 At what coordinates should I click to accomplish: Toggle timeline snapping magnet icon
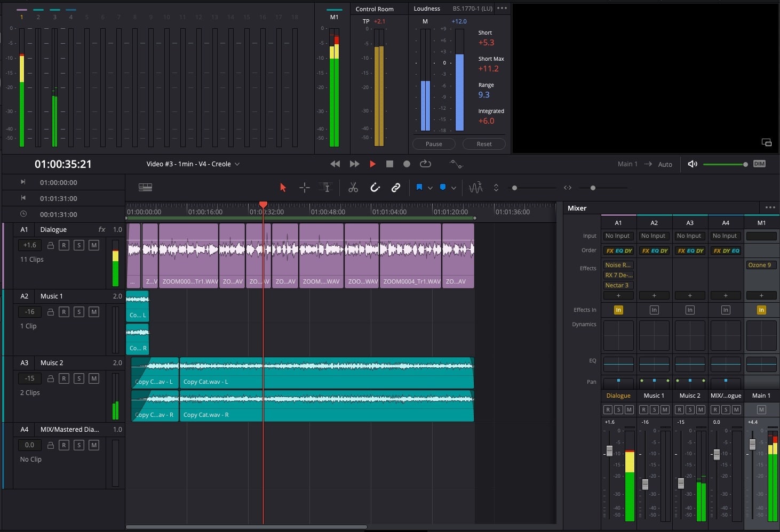click(x=375, y=188)
